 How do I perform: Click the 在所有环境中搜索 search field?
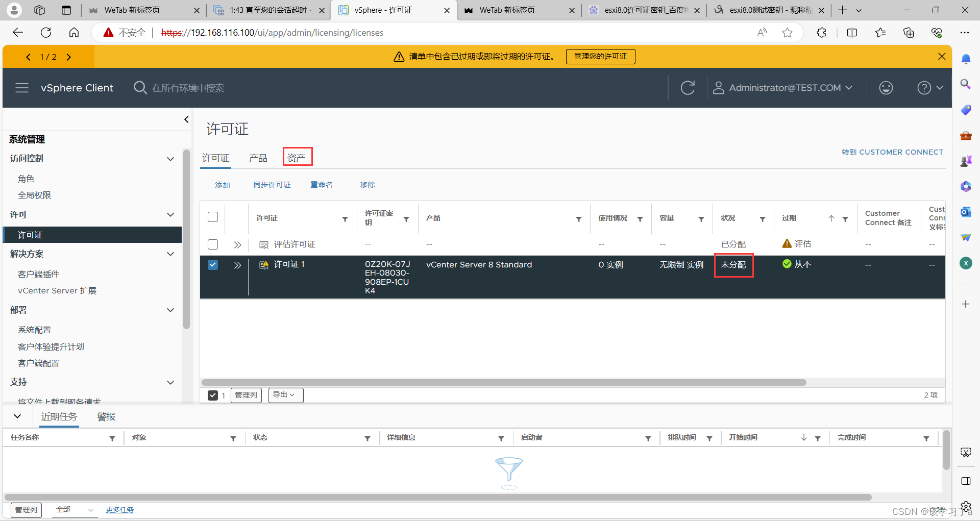click(x=188, y=88)
